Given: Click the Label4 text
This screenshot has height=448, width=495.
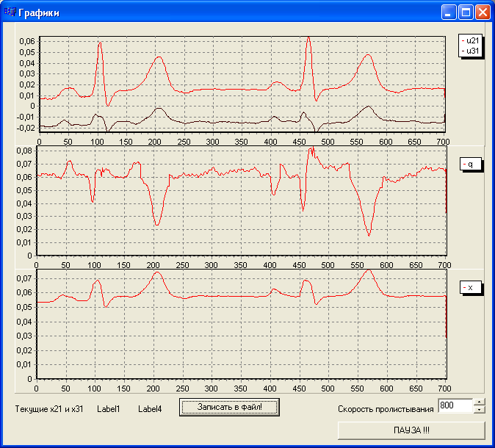Looking at the screenshot, I should pos(150,409).
